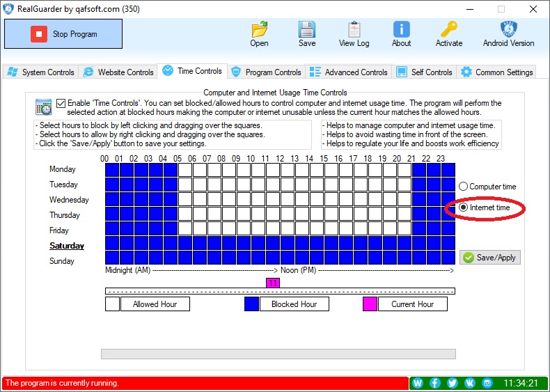Open the Android Version icon
The width and height of the screenshot is (550, 392).
tap(508, 29)
